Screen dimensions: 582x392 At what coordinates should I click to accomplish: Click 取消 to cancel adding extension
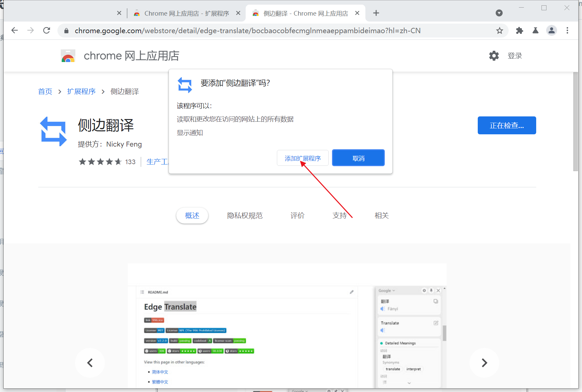tap(359, 158)
